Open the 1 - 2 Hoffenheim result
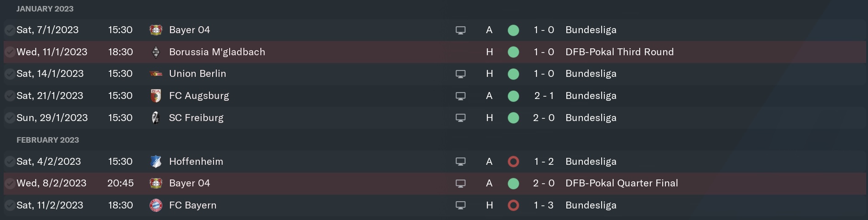Image resolution: width=868 pixels, height=220 pixels. pyautogui.click(x=544, y=162)
